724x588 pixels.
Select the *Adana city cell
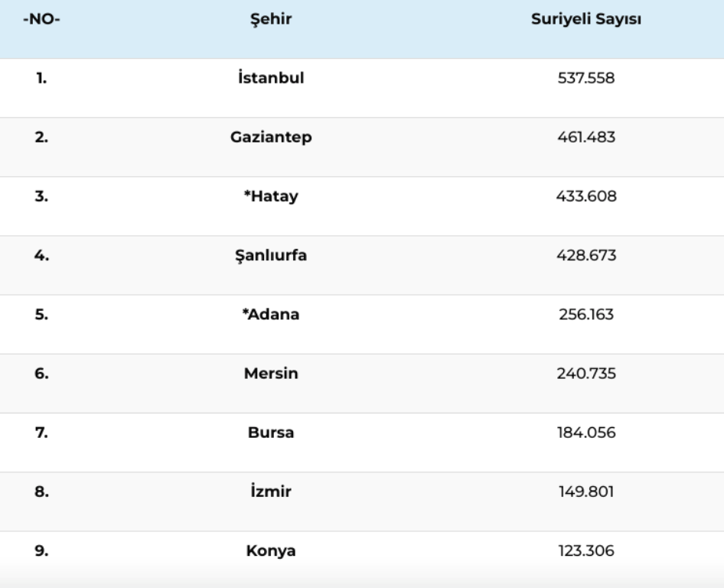271,314
